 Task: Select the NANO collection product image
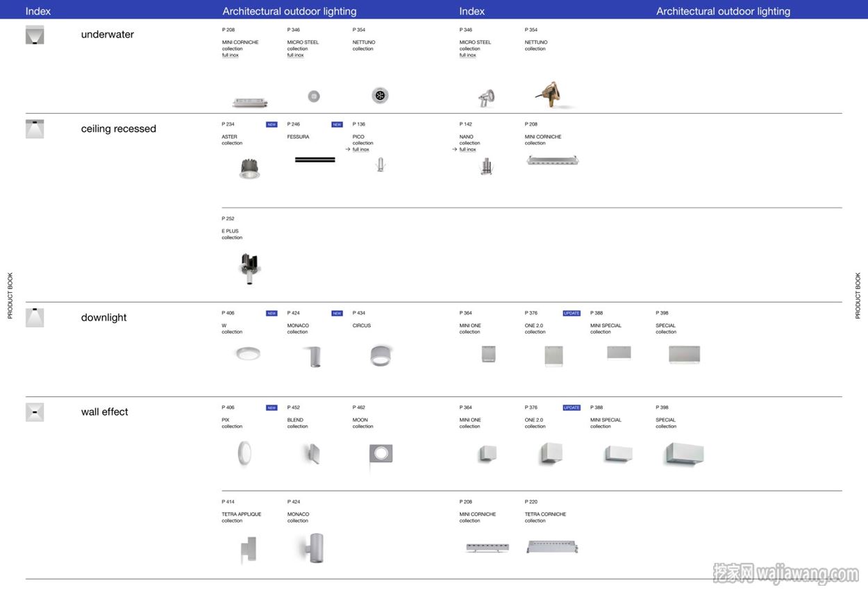(487, 166)
